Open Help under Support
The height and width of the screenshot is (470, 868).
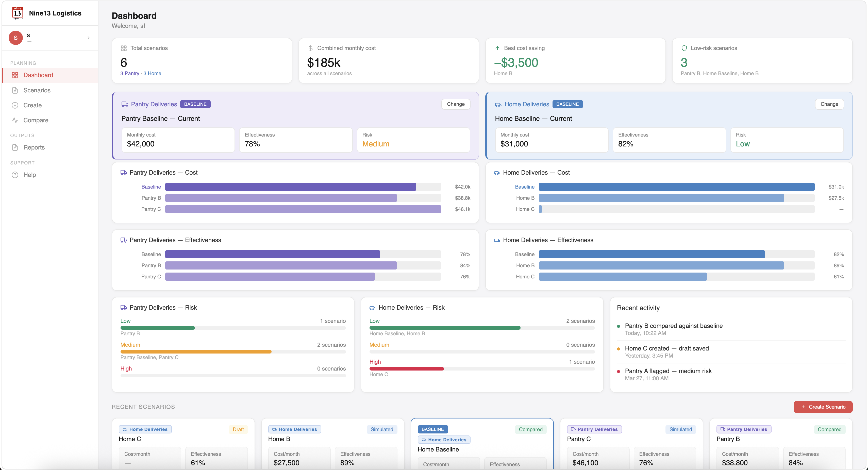(x=50, y=175)
